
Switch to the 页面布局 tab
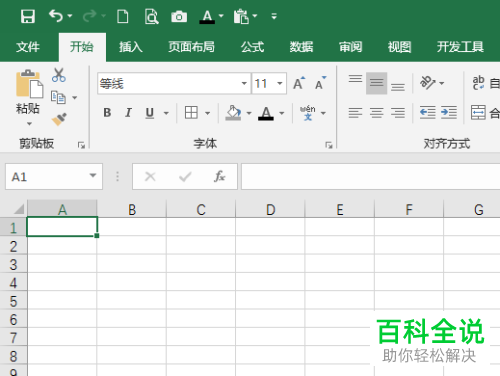(x=191, y=47)
